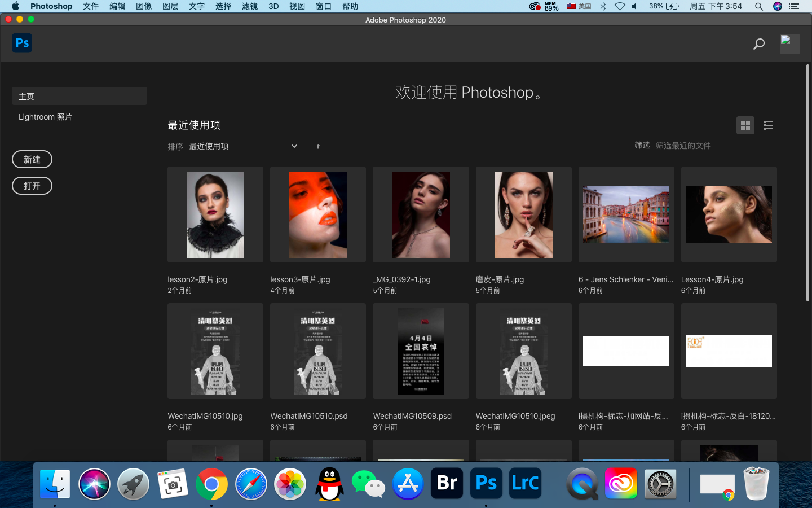The width and height of the screenshot is (812, 508).
Task: Open the 帮助 menu
Action: click(x=350, y=6)
